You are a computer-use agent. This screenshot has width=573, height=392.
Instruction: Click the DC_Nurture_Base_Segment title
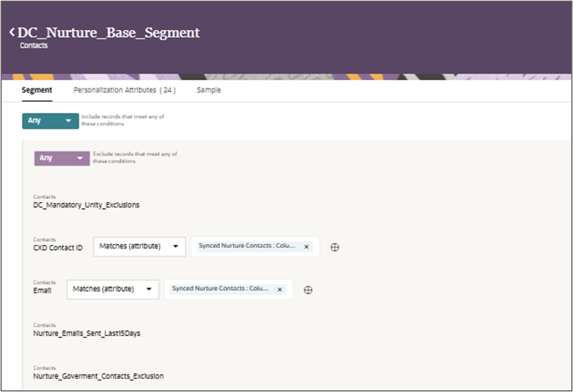point(109,33)
